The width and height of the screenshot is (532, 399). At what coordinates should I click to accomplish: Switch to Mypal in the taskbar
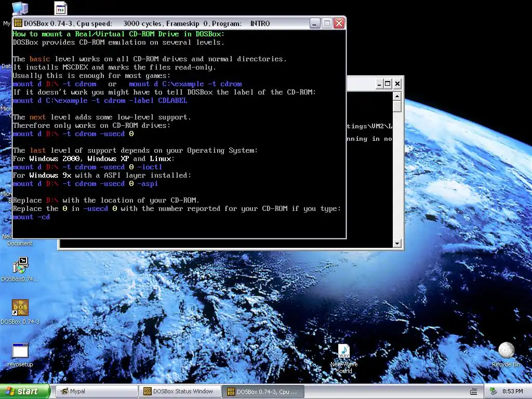pos(96,391)
